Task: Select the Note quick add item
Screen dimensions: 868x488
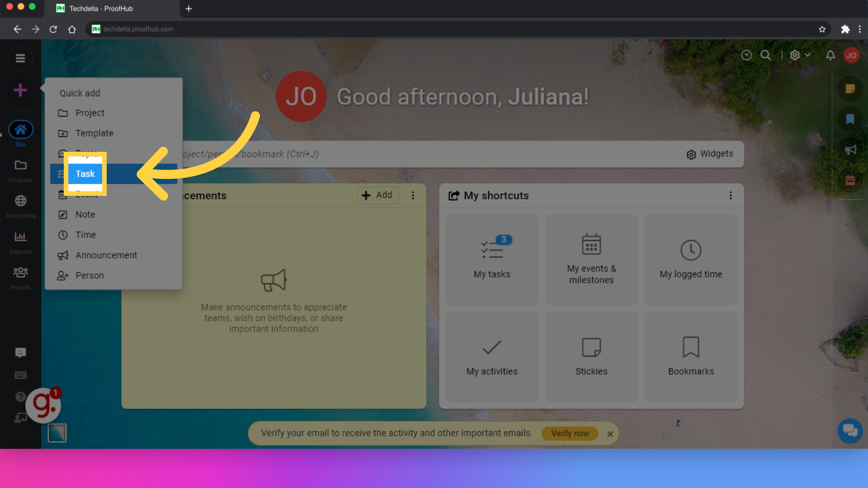Action: point(85,215)
